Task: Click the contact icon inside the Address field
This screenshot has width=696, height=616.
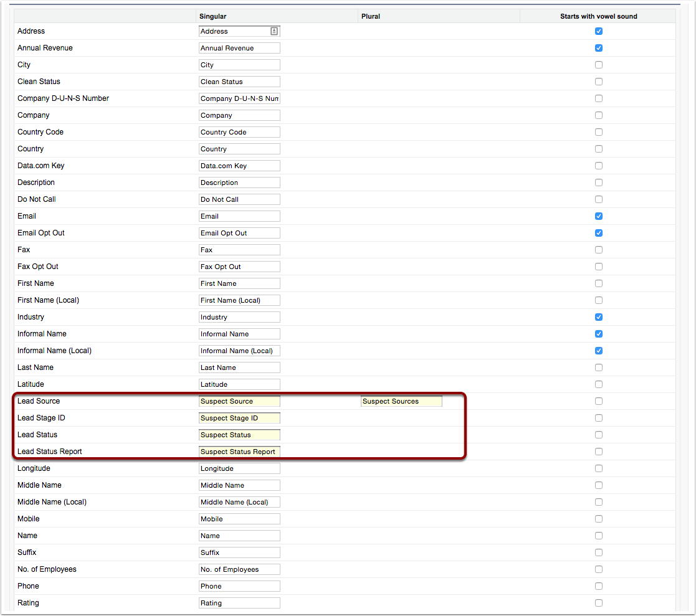Action: click(x=275, y=31)
